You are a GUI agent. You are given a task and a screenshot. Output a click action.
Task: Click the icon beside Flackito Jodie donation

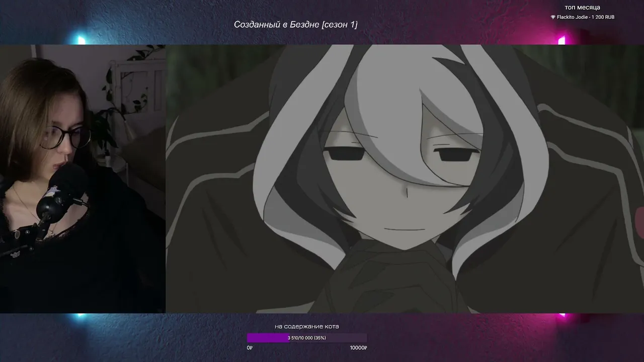[553, 17]
